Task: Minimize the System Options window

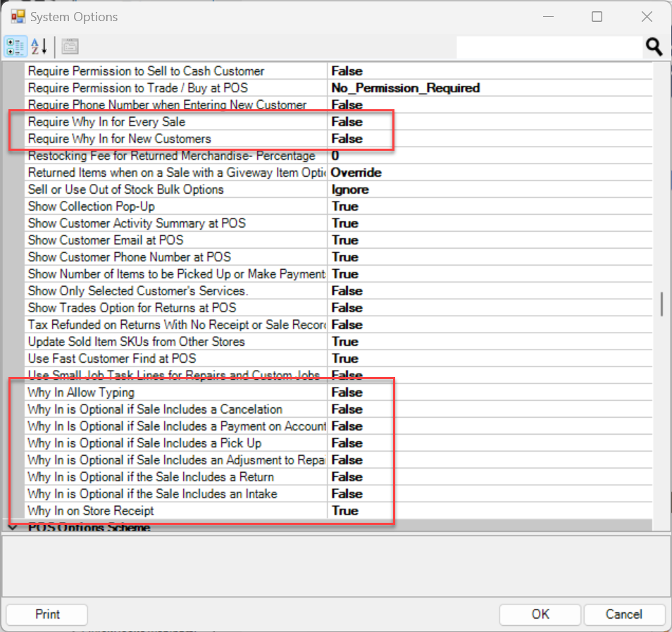Action: (x=547, y=16)
